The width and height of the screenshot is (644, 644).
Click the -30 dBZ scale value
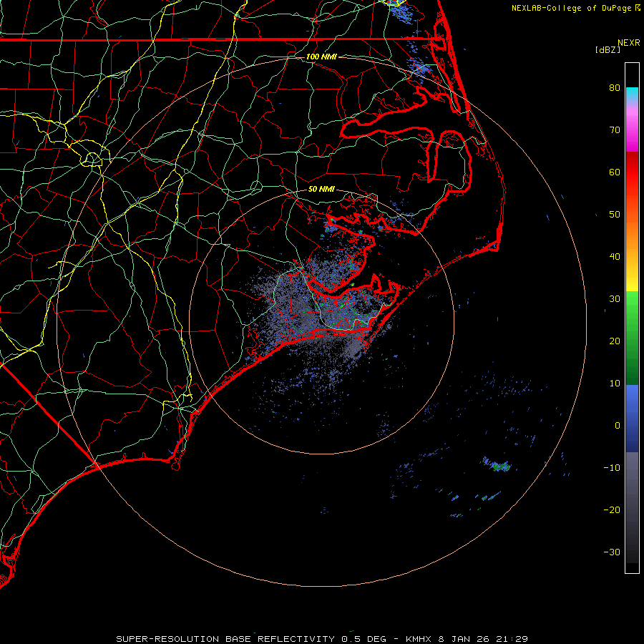[612, 552]
